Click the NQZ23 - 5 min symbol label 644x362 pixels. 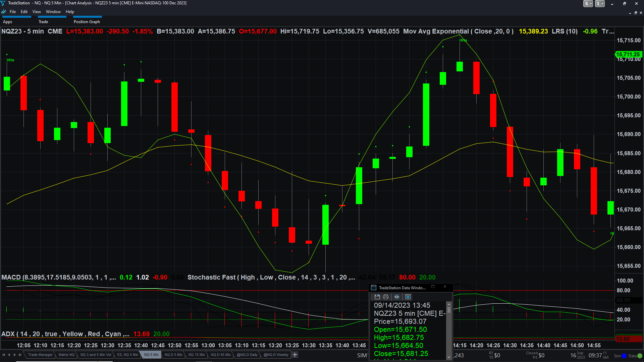coord(22,31)
